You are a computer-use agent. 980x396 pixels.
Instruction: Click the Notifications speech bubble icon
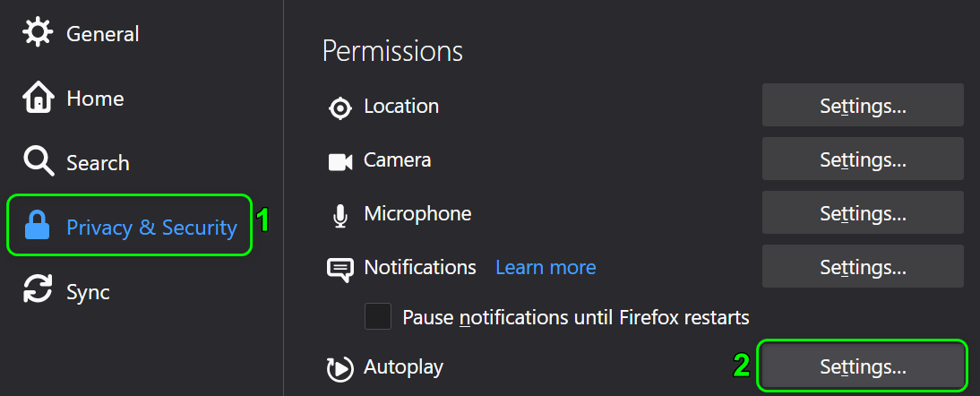click(x=340, y=270)
